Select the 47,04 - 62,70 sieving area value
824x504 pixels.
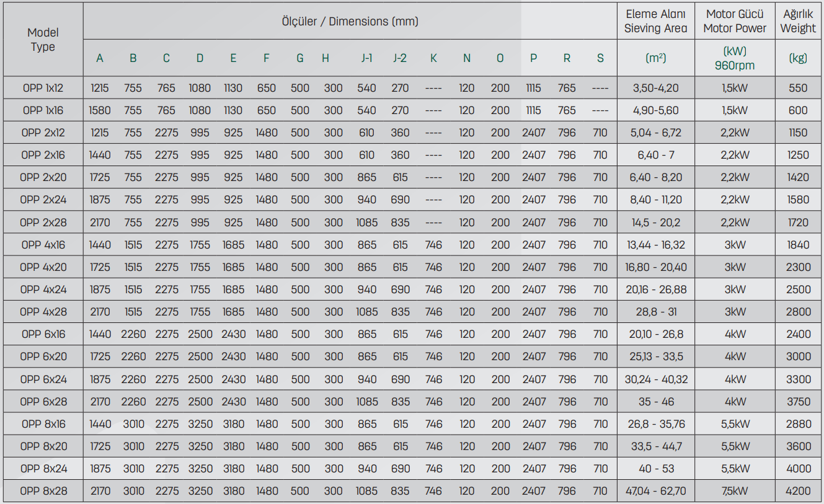(x=655, y=491)
